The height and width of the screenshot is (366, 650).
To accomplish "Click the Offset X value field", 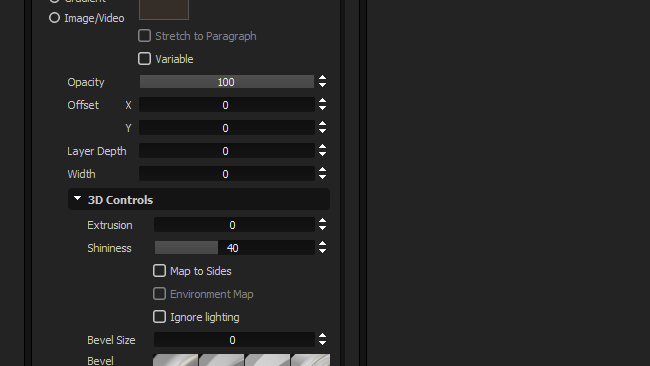I will (227, 105).
